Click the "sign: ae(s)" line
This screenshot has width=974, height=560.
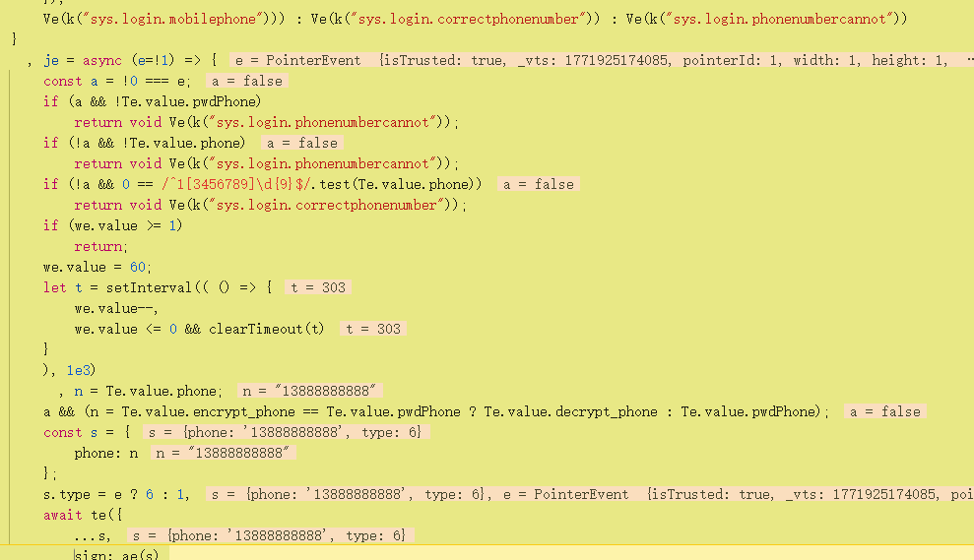114,555
